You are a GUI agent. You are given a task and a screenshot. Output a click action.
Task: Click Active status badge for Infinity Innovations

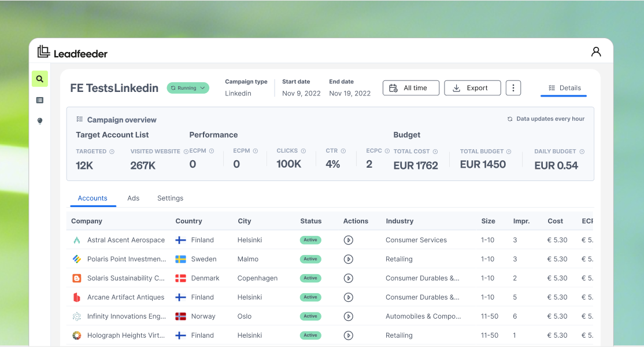tap(310, 316)
